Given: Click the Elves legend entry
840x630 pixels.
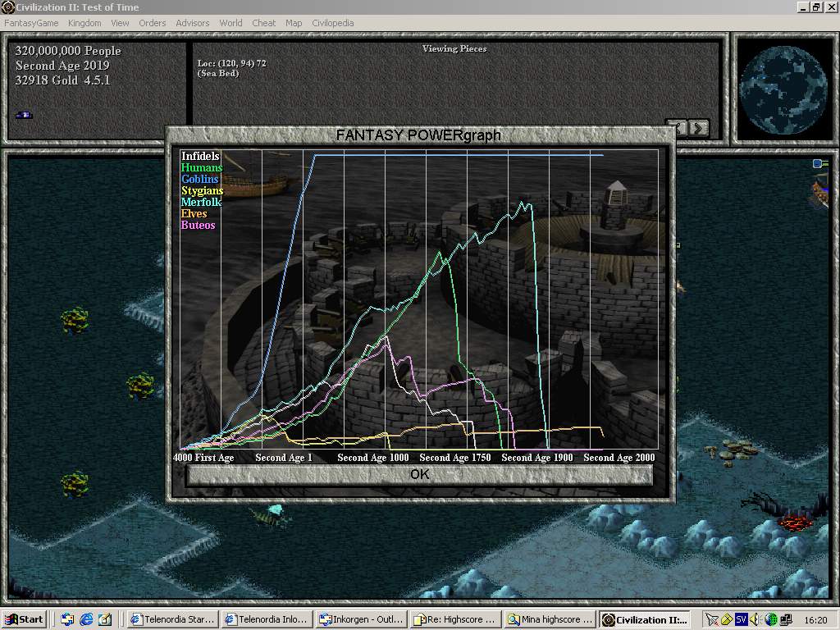Looking at the screenshot, I should coord(194,214).
